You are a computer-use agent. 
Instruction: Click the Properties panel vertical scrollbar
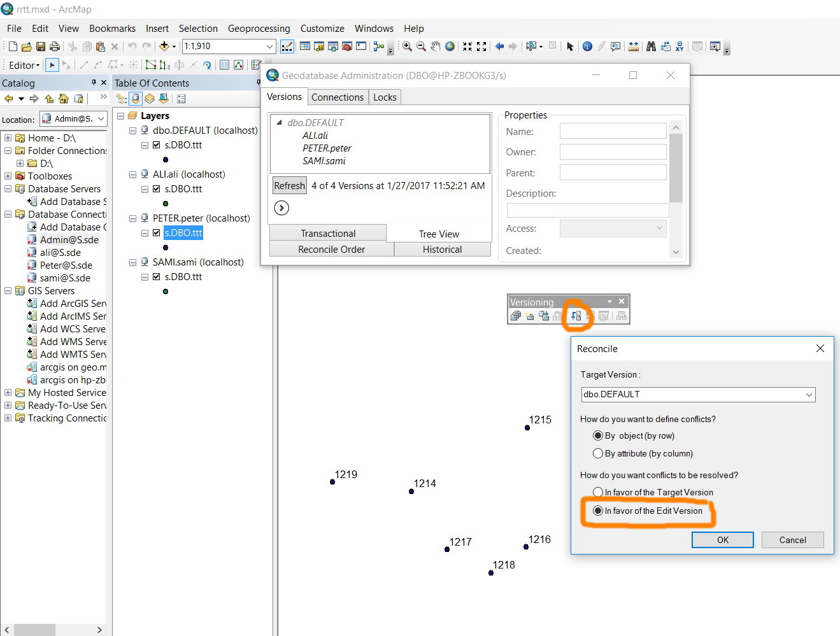coord(676,189)
